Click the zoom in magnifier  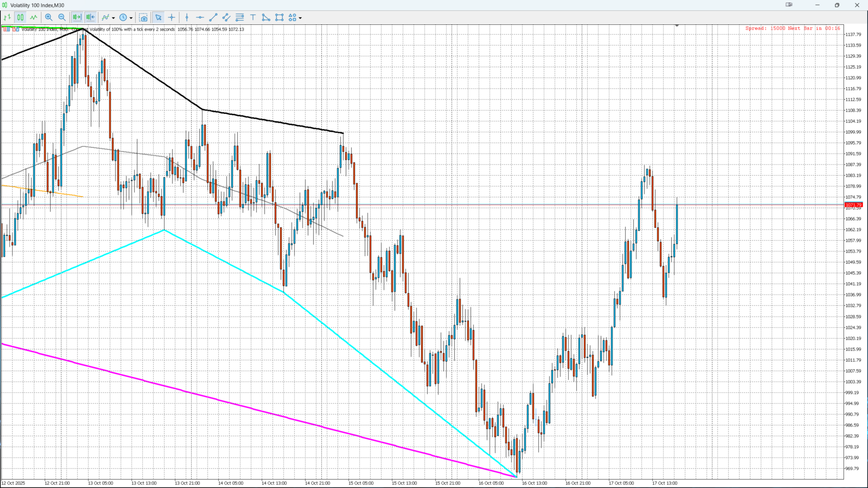[49, 18]
